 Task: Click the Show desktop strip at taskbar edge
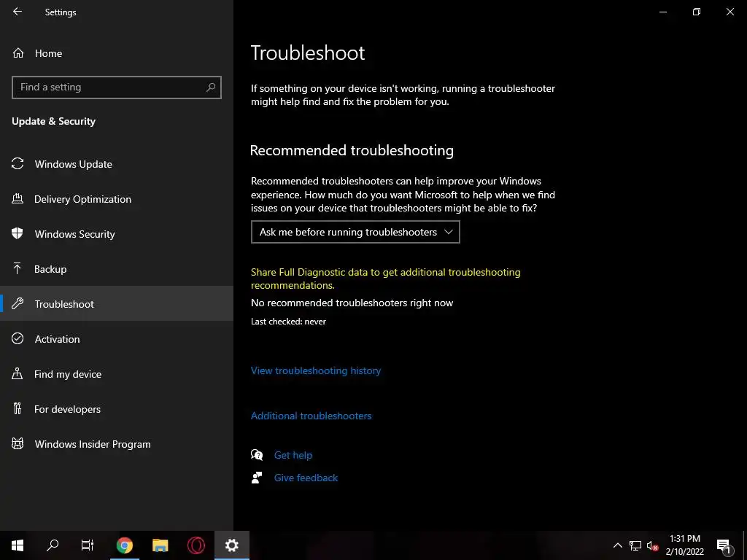[x=744, y=545]
